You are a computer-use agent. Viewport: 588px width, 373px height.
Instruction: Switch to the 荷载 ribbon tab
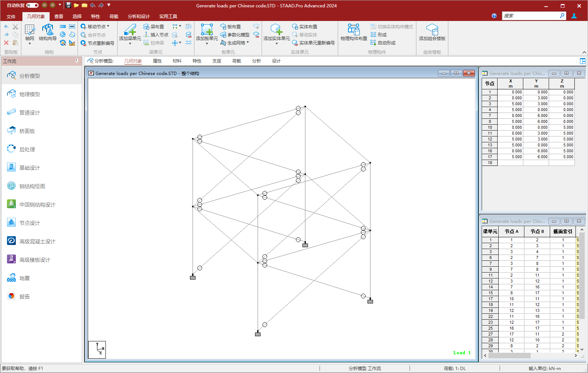(114, 16)
